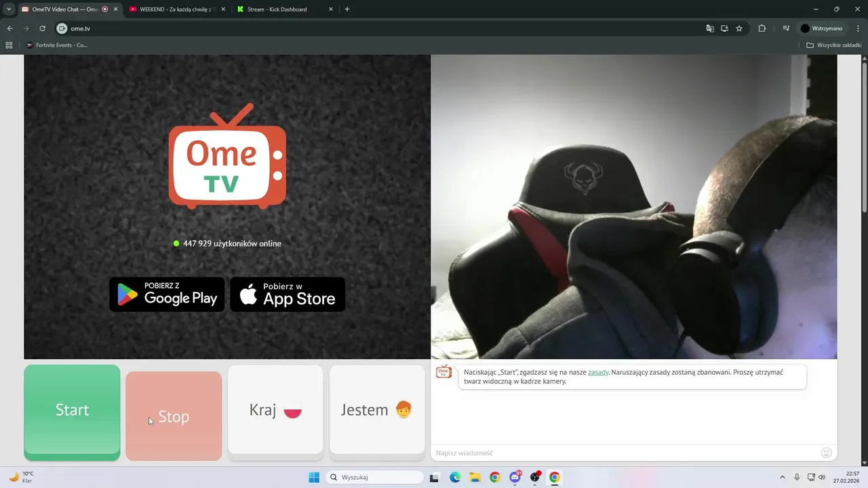Open the Windows Start menu
Screen dimensions: 868x488
click(314, 477)
